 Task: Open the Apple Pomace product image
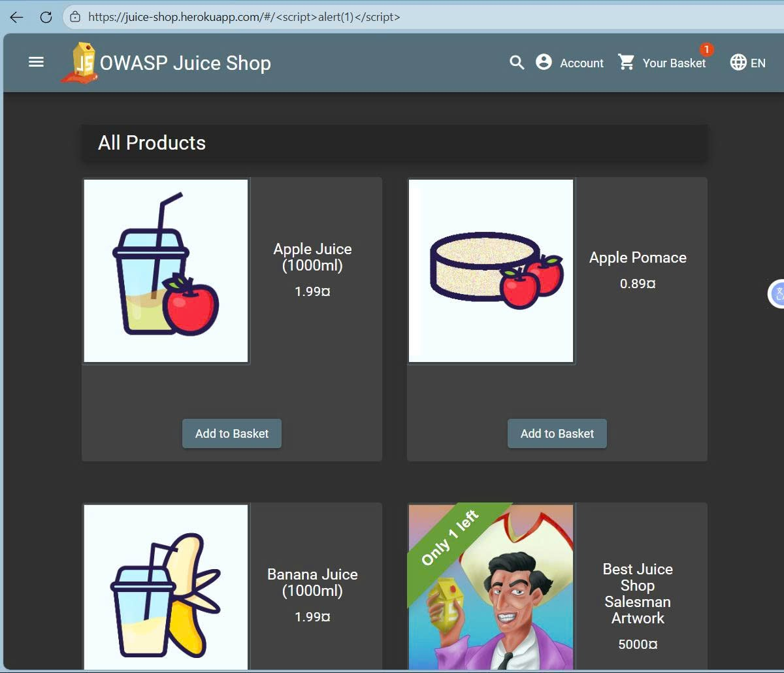pos(491,271)
